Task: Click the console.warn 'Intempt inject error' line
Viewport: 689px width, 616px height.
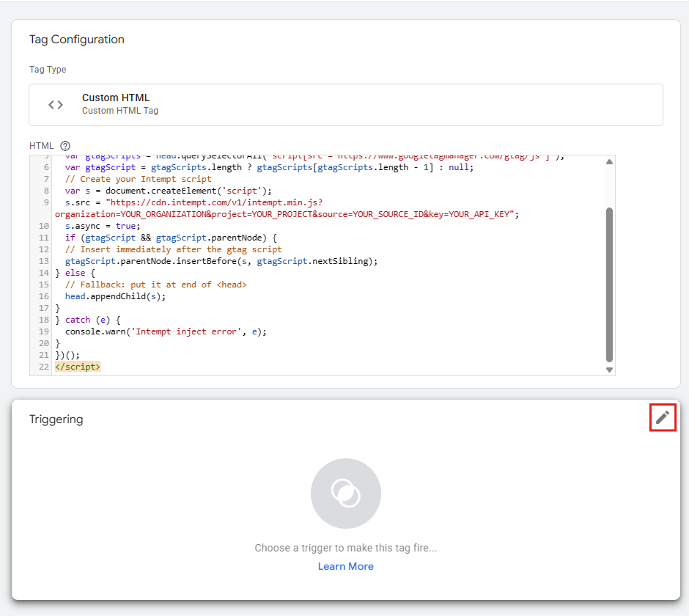Action: tap(166, 331)
